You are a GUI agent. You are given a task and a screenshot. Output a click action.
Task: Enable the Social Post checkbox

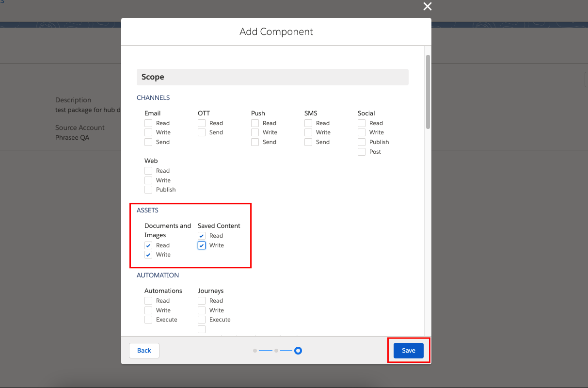pos(362,151)
